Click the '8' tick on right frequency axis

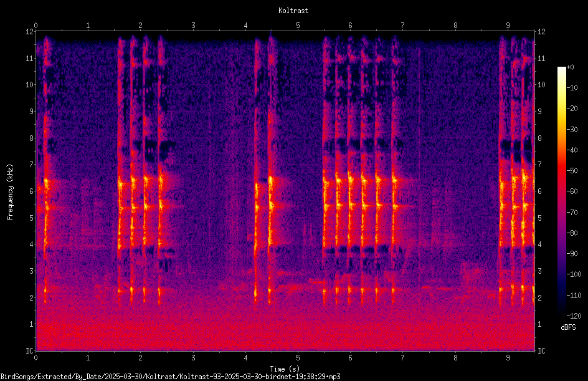point(539,138)
